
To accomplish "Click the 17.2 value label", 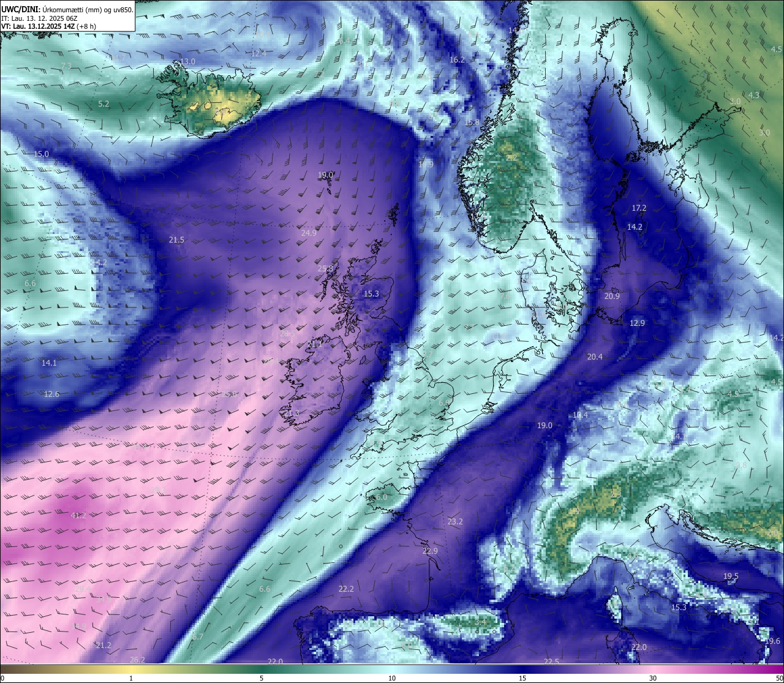I will pyautogui.click(x=639, y=208).
